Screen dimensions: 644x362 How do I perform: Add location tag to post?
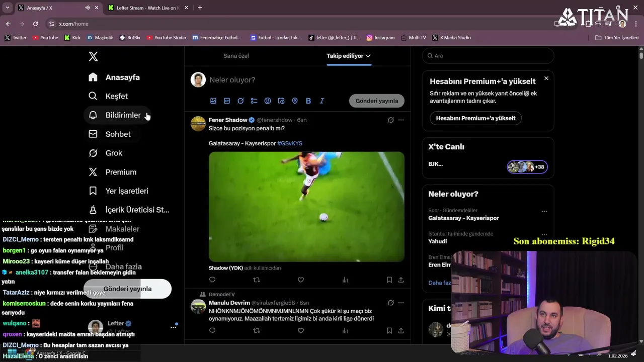pos(295,101)
